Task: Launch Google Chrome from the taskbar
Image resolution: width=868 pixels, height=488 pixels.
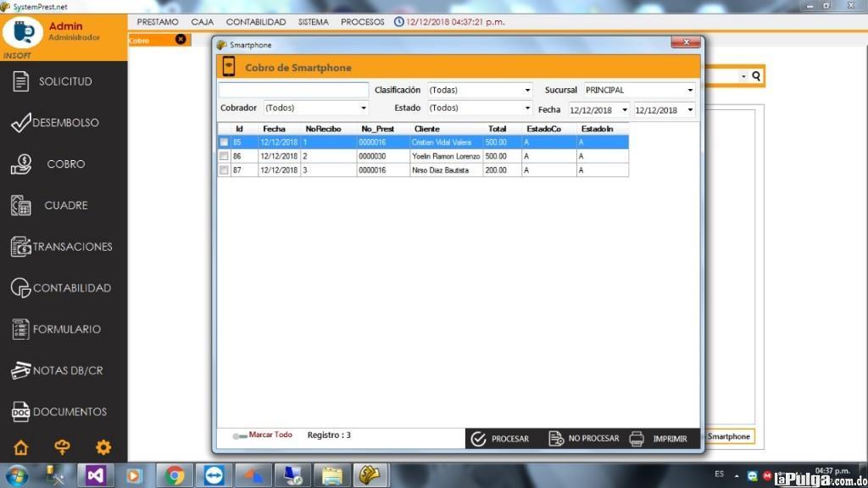Action: click(175, 474)
